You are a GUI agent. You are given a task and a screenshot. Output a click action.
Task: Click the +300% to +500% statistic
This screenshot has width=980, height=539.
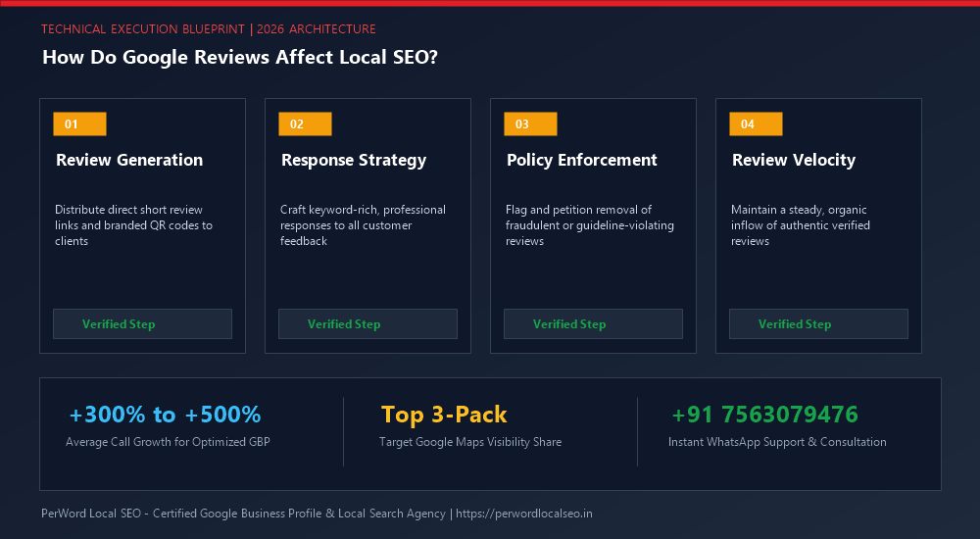[x=165, y=414]
